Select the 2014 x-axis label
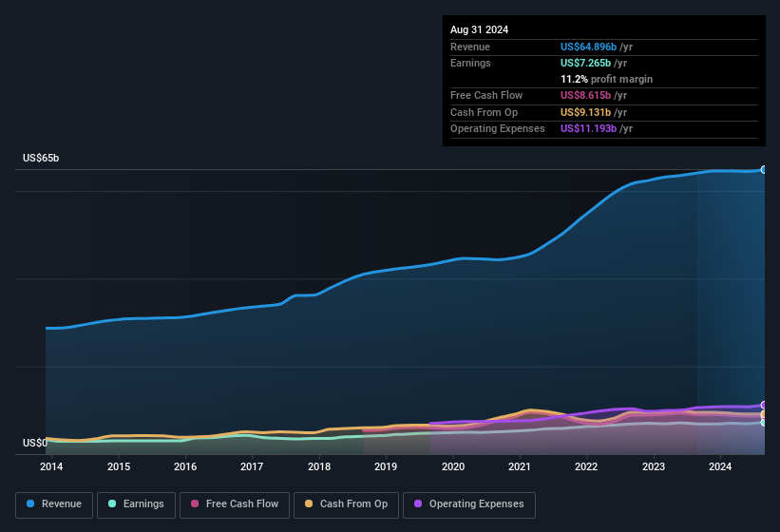Viewport: 780px width, 532px height. [x=51, y=466]
